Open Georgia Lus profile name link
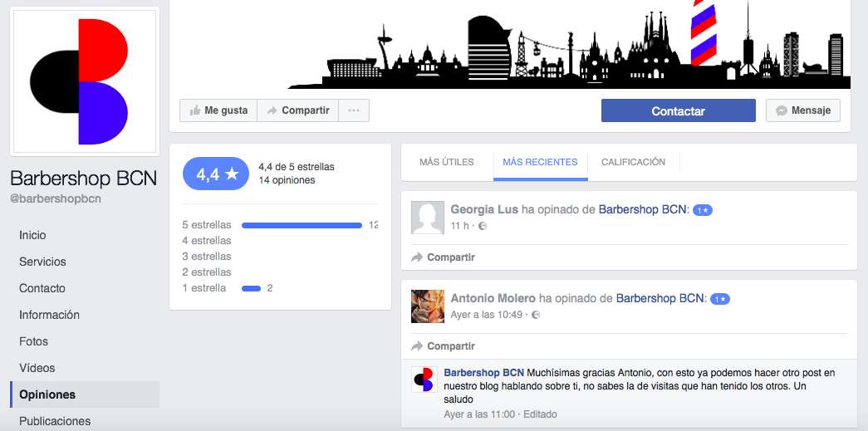This screenshot has width=868, height=431. 484,210
